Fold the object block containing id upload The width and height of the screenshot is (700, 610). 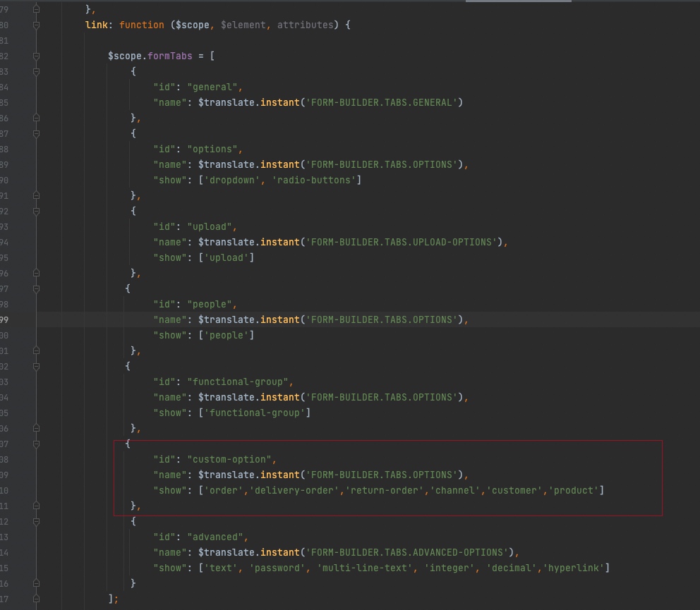pyautogui.click(x=36, y=212)
